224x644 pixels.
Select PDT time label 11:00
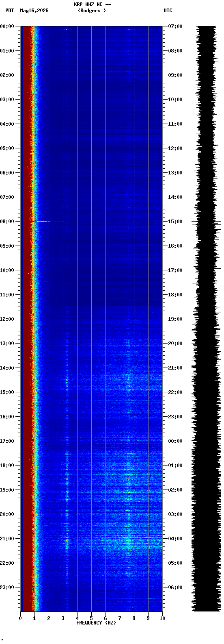7,295
